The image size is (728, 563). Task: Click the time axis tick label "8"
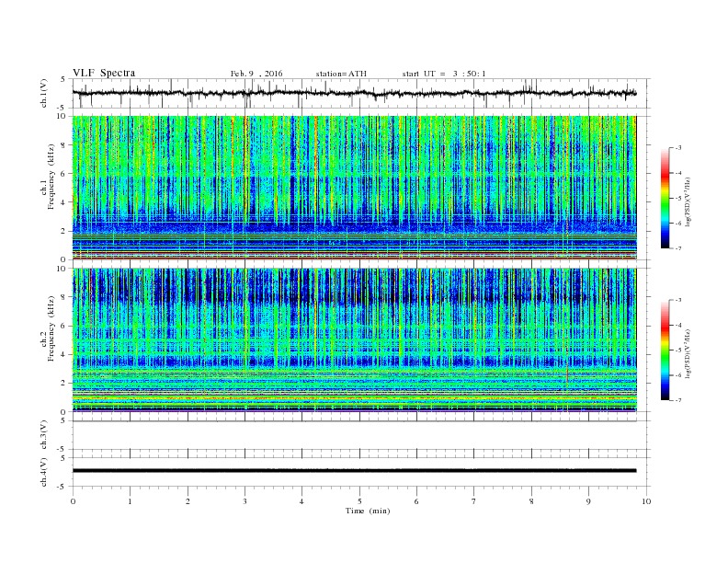(531, 501)
